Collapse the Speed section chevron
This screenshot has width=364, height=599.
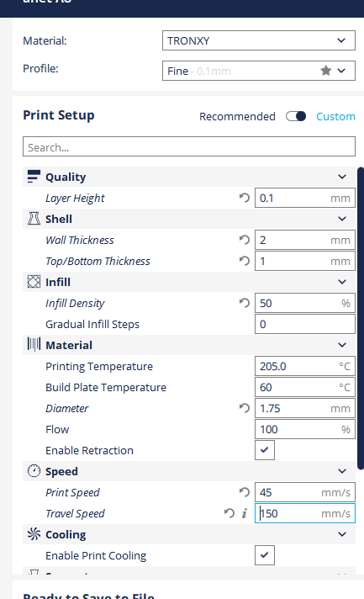pyautogui.click(x=342, y=471)
